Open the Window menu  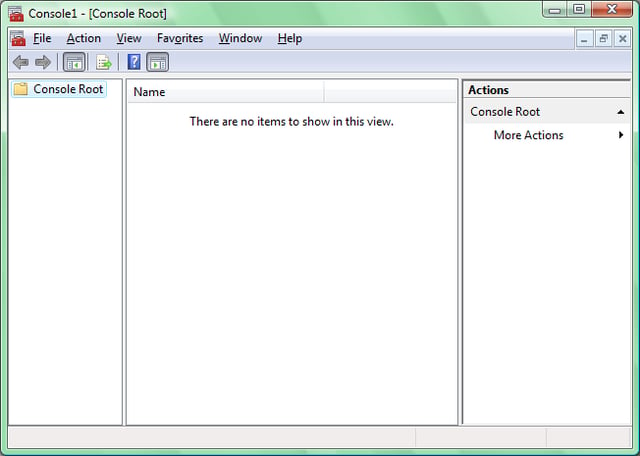click(x=240, y=38)
